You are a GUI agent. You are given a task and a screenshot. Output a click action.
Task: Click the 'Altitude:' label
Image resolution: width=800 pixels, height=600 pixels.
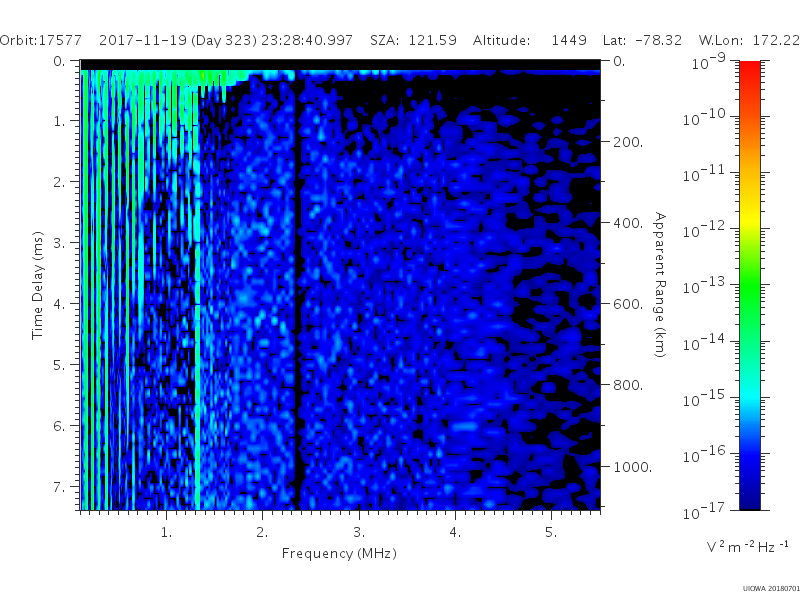tap(502, 41)
